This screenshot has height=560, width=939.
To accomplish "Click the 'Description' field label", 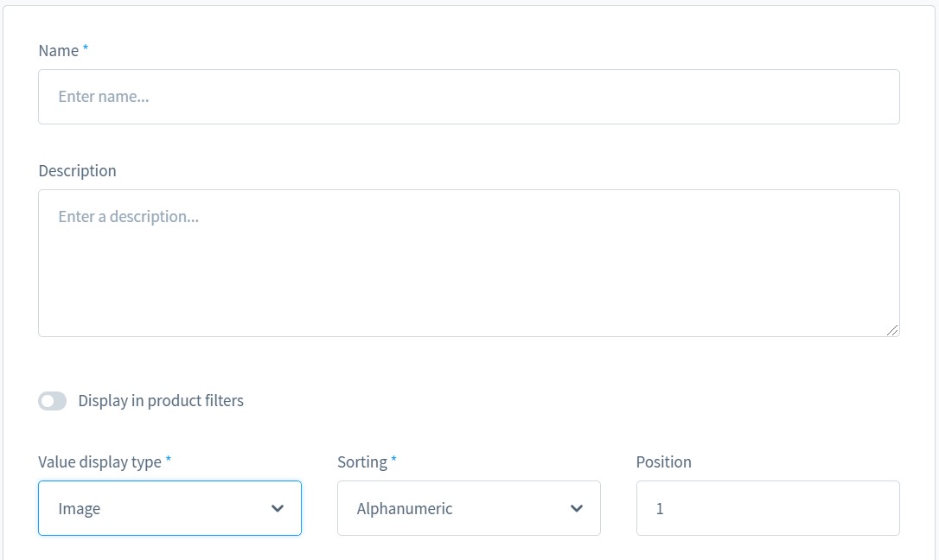I will (x=77, y=171).
